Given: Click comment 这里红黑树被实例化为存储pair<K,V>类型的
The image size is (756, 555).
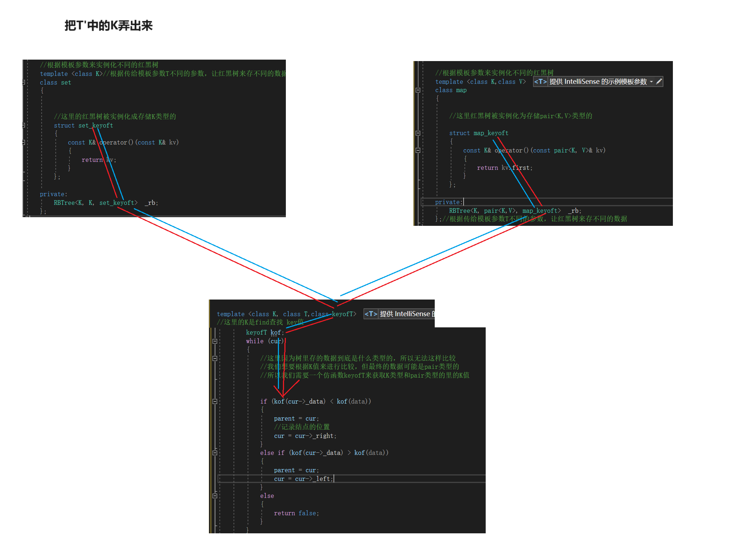Looking at the screenshot, I should click(521, 116).
